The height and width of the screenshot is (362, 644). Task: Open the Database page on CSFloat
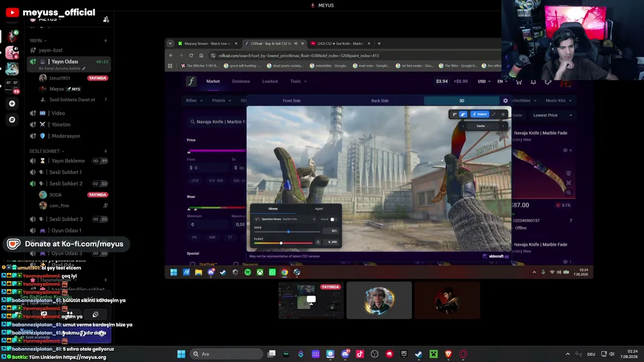241,81
